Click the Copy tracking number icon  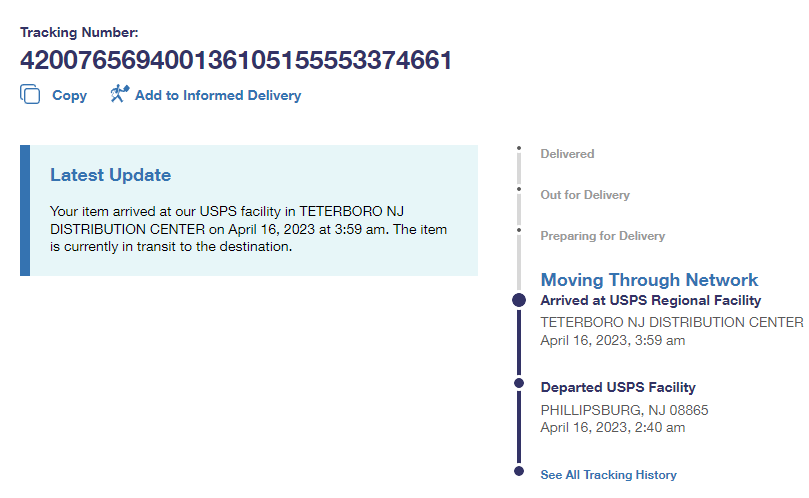pos(30,95)
